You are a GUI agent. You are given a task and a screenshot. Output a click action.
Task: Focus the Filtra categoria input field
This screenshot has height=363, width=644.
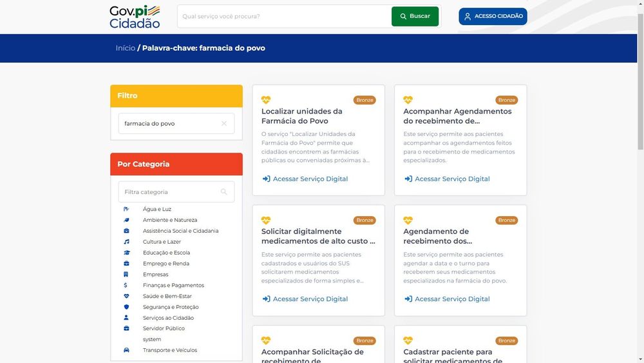[x=176, y=191]
